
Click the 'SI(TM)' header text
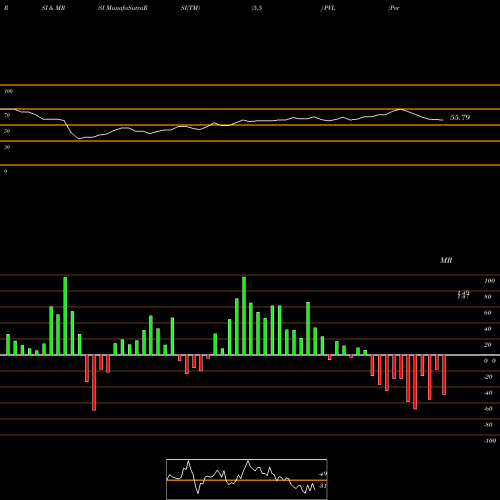(x=190, y=8)
